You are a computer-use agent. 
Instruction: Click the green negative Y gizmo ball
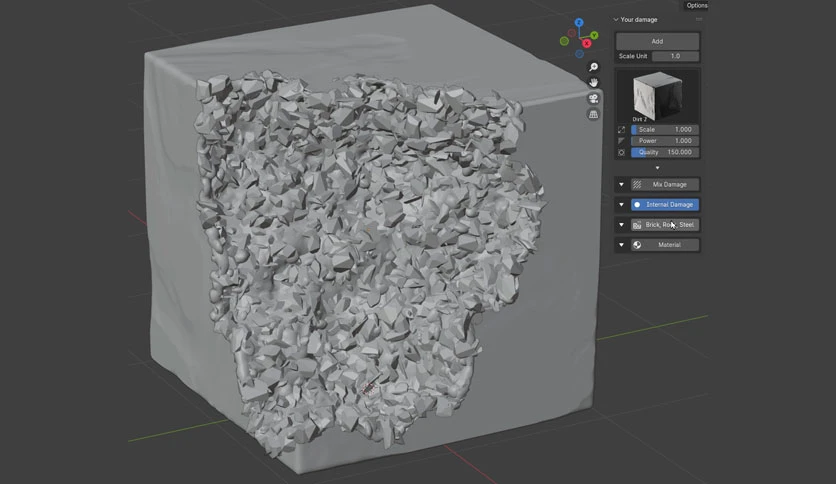coord(564,41)
